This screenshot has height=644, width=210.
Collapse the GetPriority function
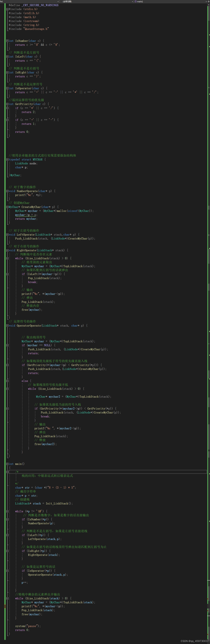[7, 104]
